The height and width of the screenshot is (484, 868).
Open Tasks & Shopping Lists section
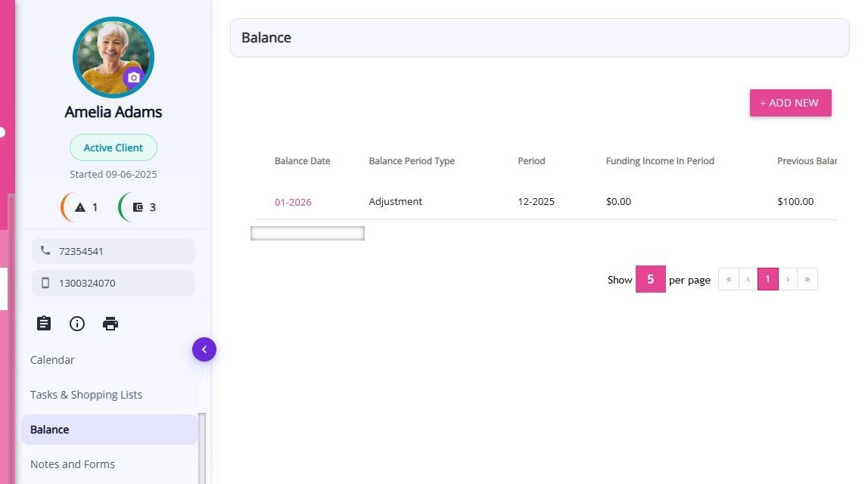[86, 395]
